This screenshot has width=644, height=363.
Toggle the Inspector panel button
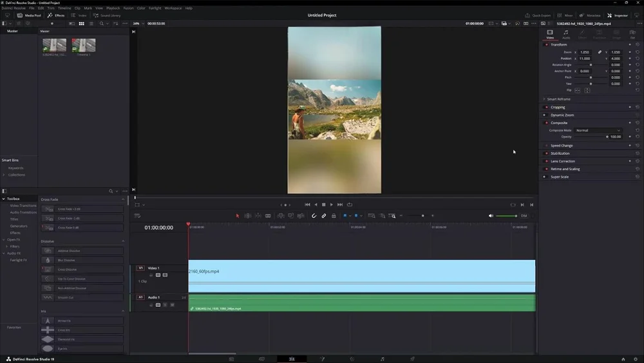(618, 15)
